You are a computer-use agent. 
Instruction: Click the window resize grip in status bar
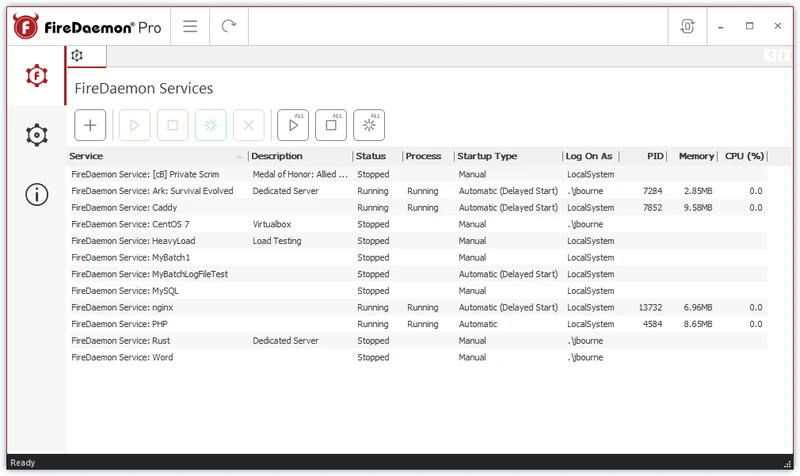coord(787,464)
